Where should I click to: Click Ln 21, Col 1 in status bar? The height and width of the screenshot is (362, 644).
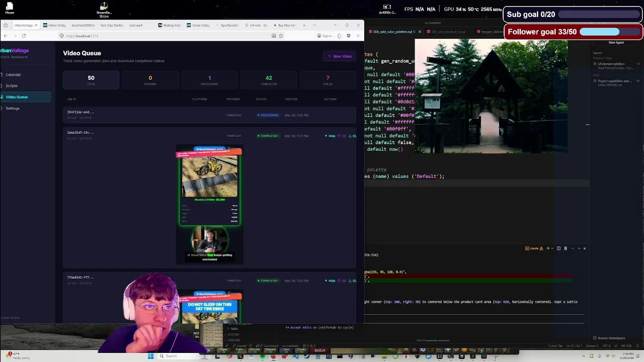(x=574, y=346)
